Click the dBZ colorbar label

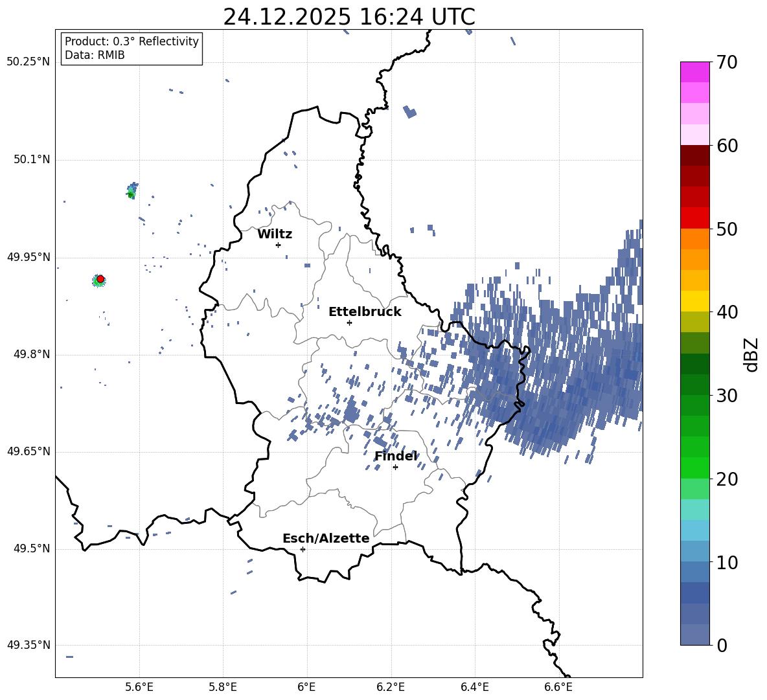coord(752,354)
